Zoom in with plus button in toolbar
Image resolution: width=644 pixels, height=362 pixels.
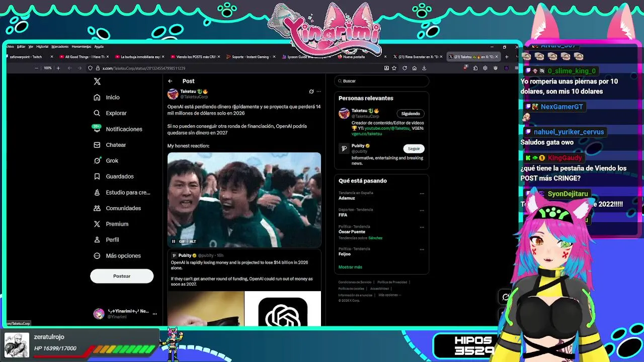[58, 68]
